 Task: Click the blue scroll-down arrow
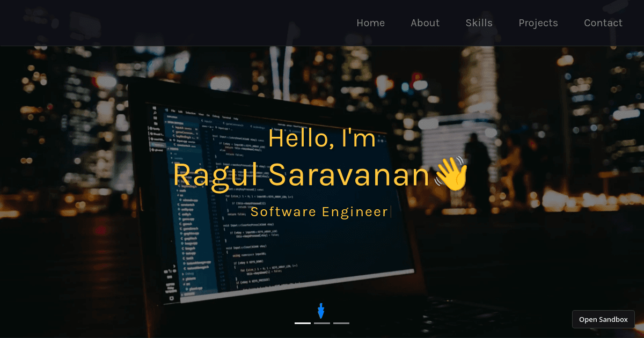(x=321, y=311)
